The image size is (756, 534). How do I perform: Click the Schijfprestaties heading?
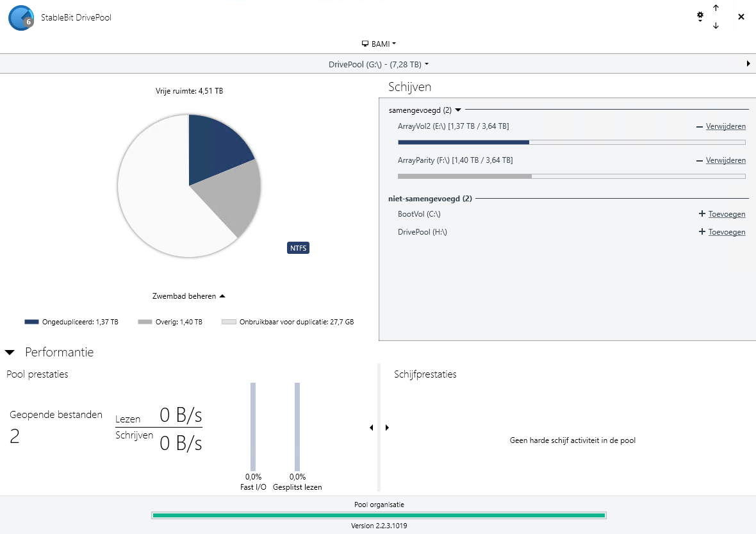click(x=425, y=374)
